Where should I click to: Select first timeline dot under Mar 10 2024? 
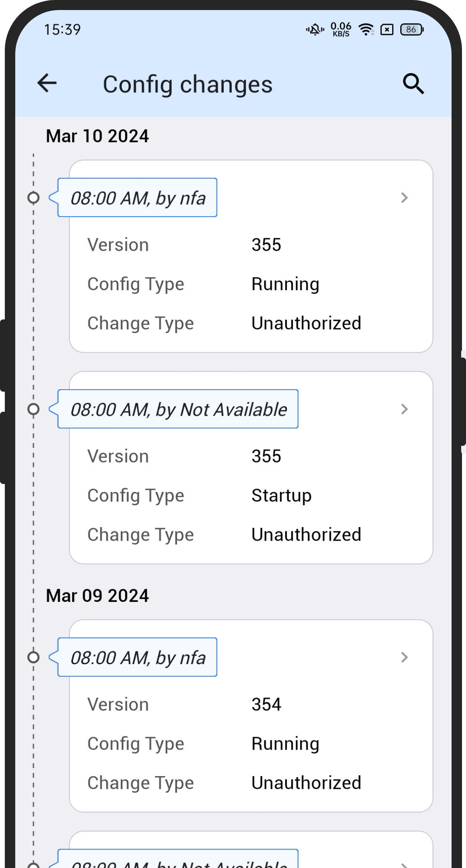[x=34, y=198]
